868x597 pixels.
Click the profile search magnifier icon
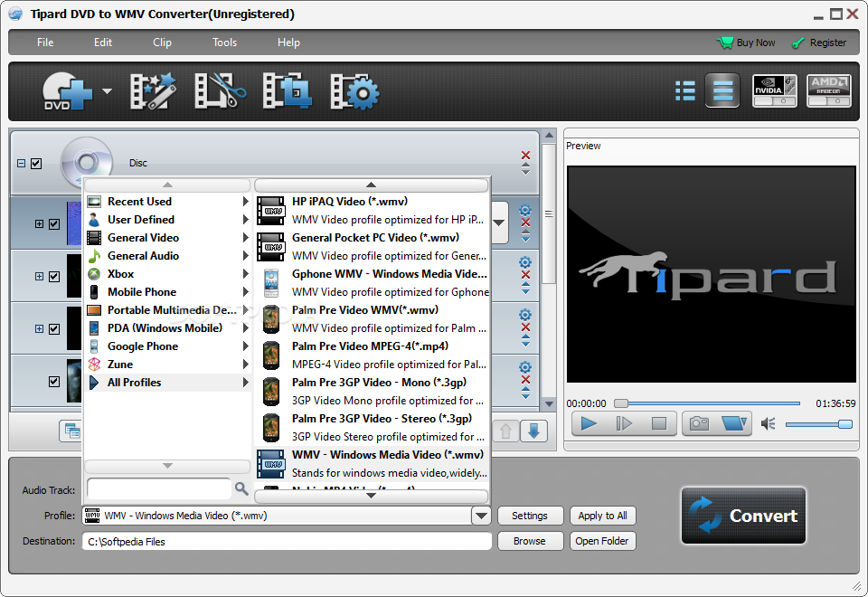(x=241, y=488)
